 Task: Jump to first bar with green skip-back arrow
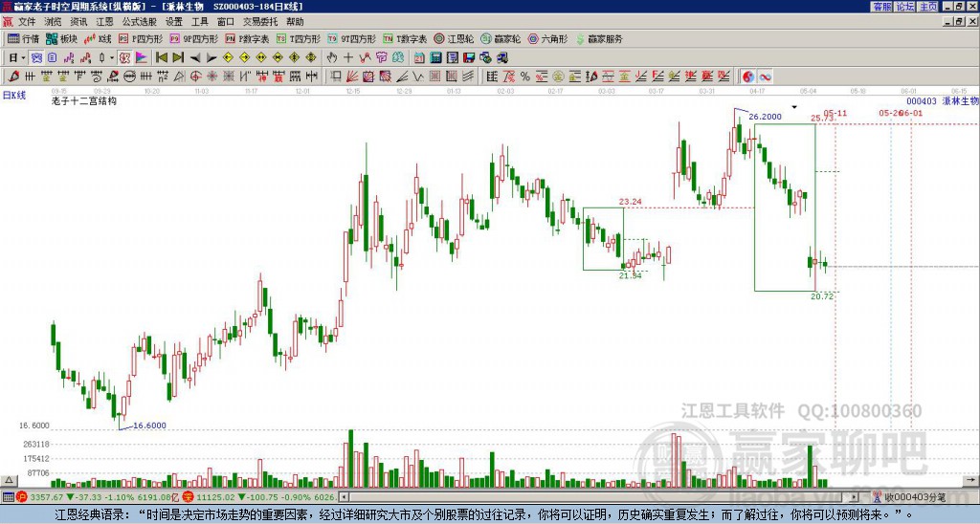pyautogui.click(x=161, y=58)
